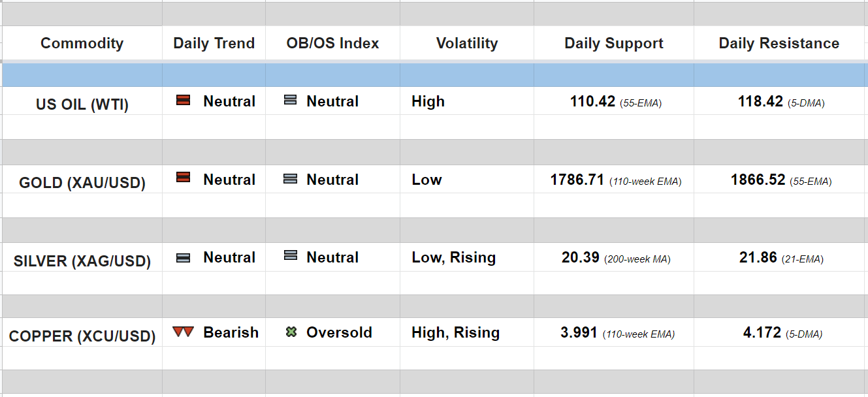868x397 pixels.
Task: Click Copper resistance value 4.172
Action: click(762, 332)
